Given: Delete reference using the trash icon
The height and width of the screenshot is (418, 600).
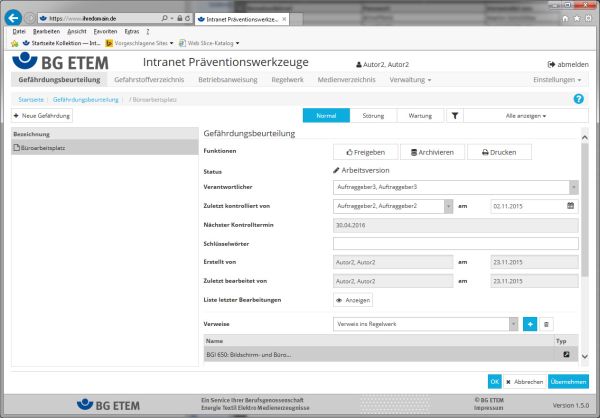Looking at the screenshot, I should tap(546, 324).
